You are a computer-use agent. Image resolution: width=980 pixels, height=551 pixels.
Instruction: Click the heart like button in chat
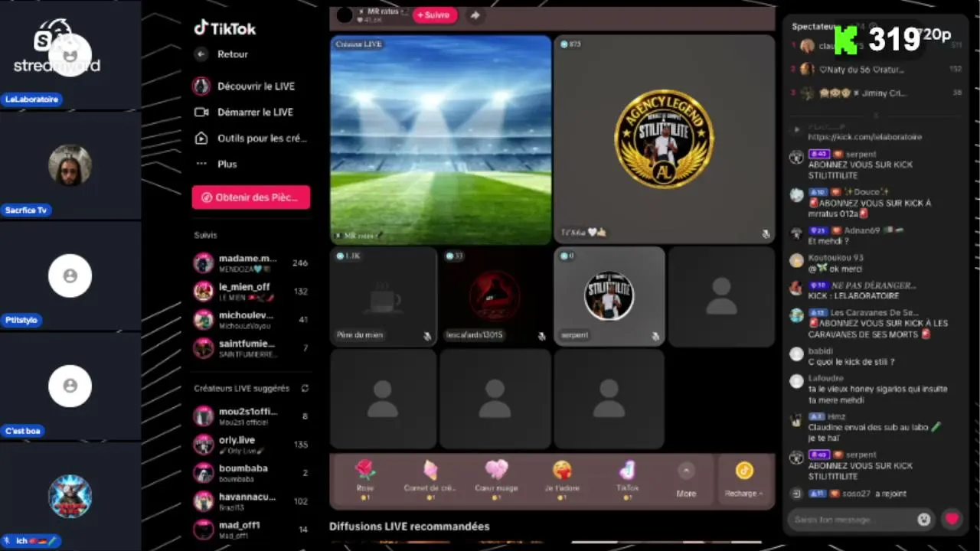click(952, 519)
